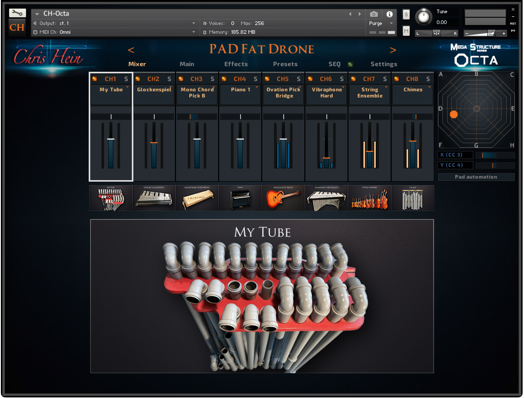Select the piano instrument thumbnail
The image size is (524, 398).
(x=240, y=198)
